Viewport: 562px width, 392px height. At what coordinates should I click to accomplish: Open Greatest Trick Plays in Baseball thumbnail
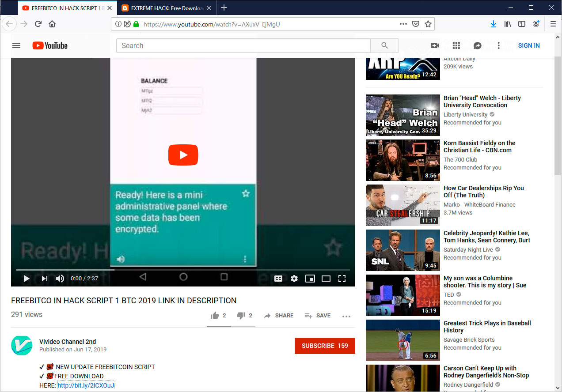pyautogui.click(x=403, y=340)
